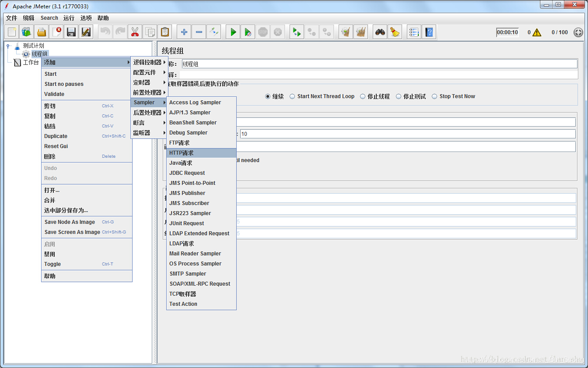Click the thread group name input field
Image resolution: width=588 pixels, height=368 pixels.
tap(379, 64)
